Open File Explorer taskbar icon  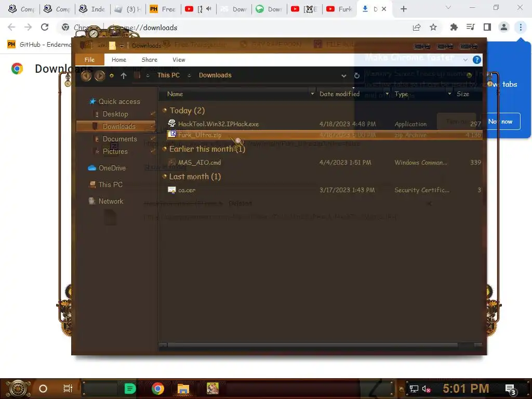[183, 389]
